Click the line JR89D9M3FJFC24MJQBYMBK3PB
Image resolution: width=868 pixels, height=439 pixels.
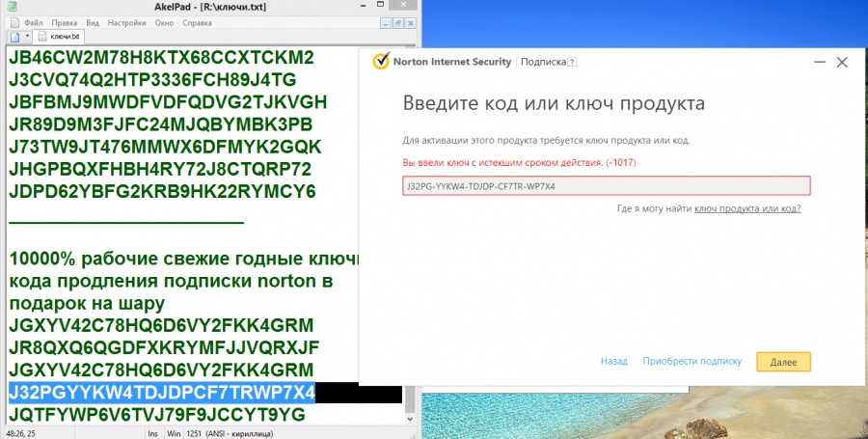(160, 124)
